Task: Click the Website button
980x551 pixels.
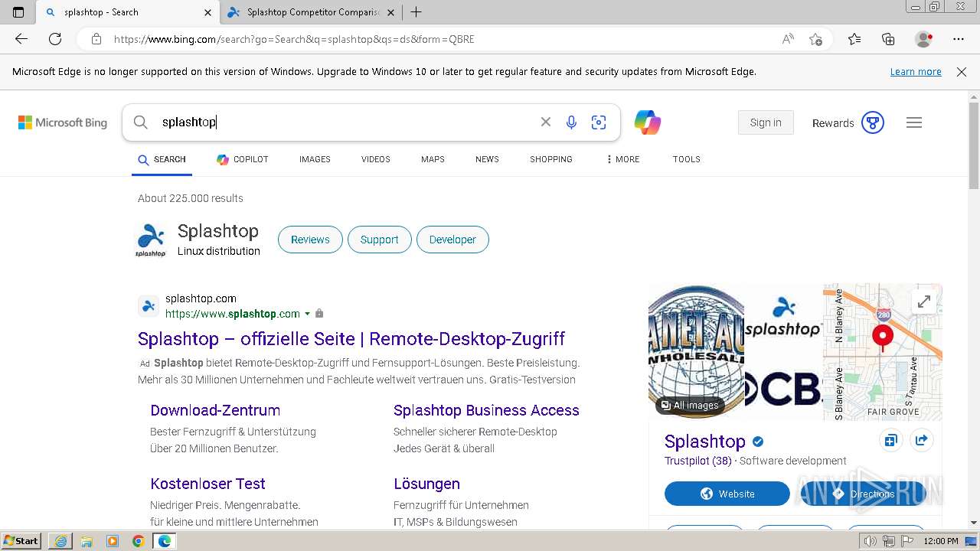Action: (x=727, y=494)
